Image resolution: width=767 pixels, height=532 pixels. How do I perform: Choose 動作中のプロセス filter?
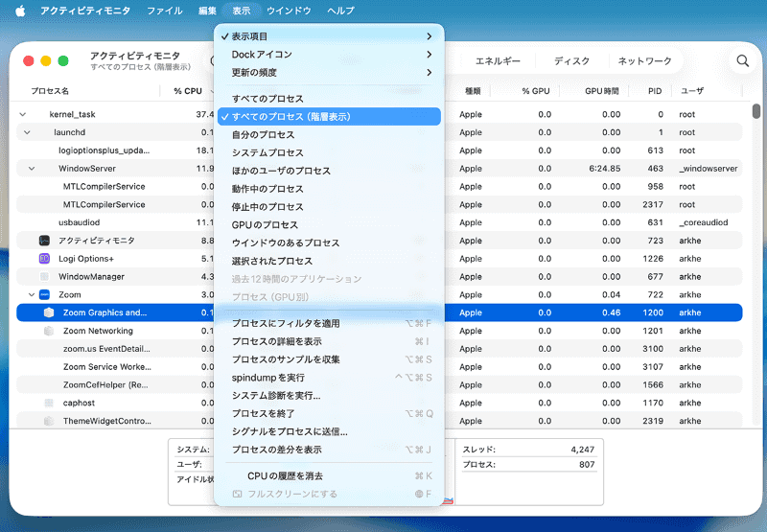(x=329, y=189)
